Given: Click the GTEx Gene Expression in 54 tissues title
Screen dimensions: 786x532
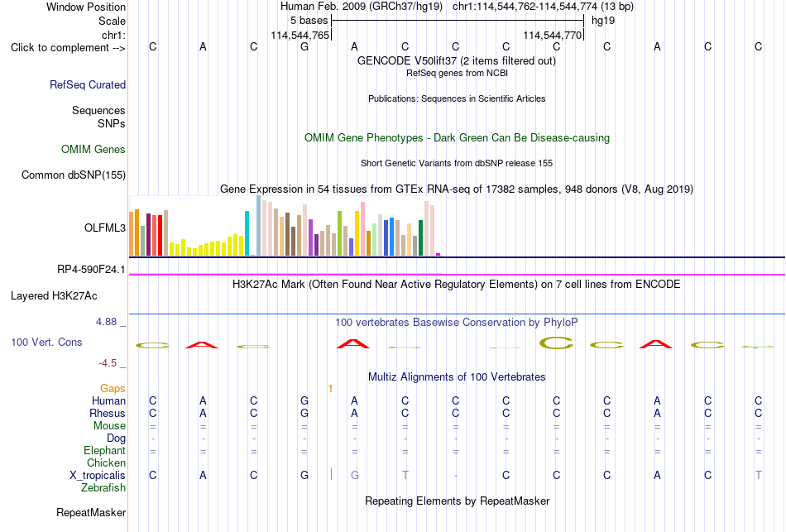Looking at the screenshot, I should 457,189.
